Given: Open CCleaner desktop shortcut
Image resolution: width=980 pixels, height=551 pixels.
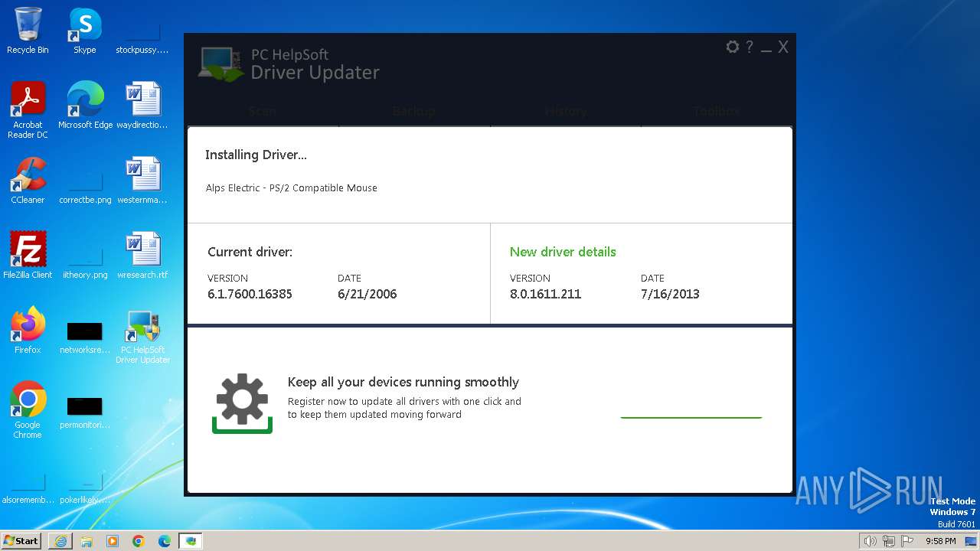Looking at the screenshot, I should (x=28, y=181).
